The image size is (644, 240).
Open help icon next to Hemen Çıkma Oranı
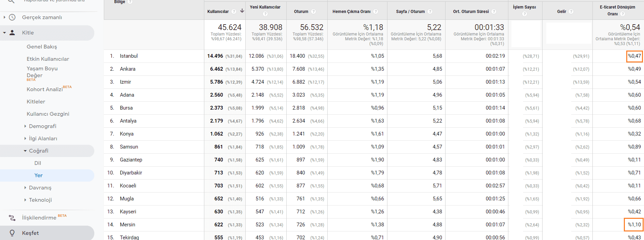[x=376, y=12]
